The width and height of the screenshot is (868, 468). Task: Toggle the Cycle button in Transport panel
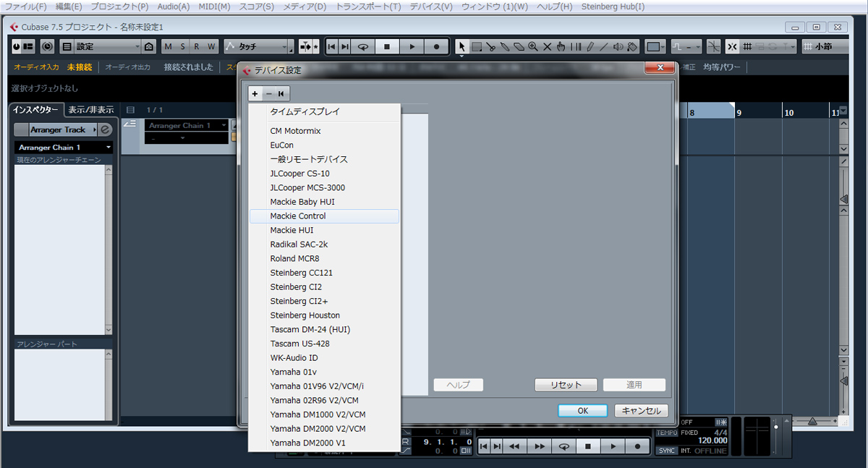563,447
